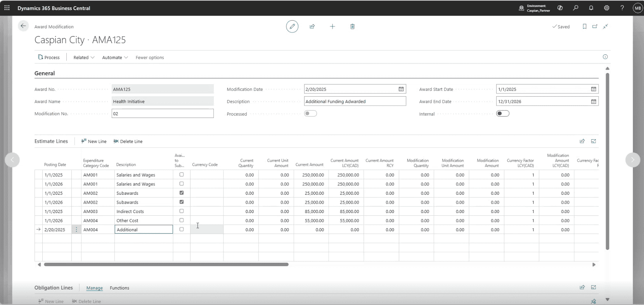Expand the Related menu

pyautogui.click(x=84, y=57)
